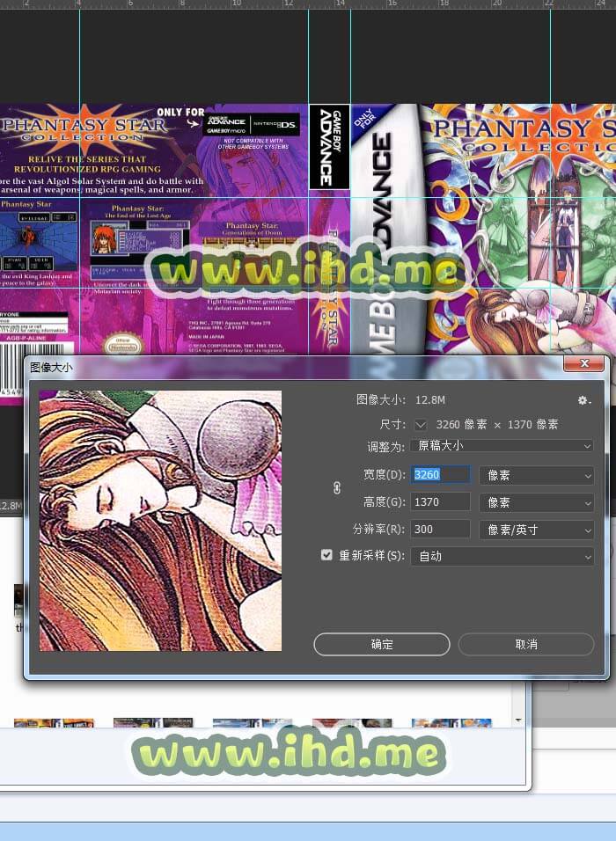Close the 图像大小 dialog with X button
Screen dimensions: 616x841
click(583, 363)
